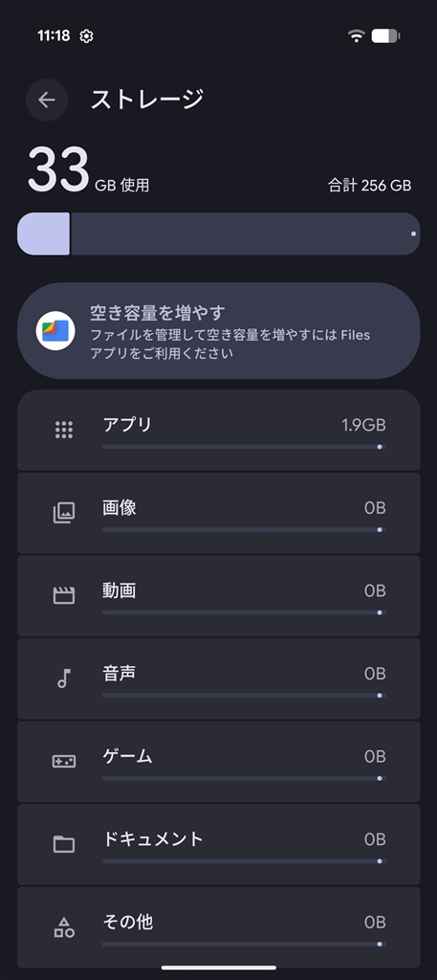Tap the ゲーム controller icon
Image resolution: width=437 pixels, height=980 pixels.
(64, 761)
